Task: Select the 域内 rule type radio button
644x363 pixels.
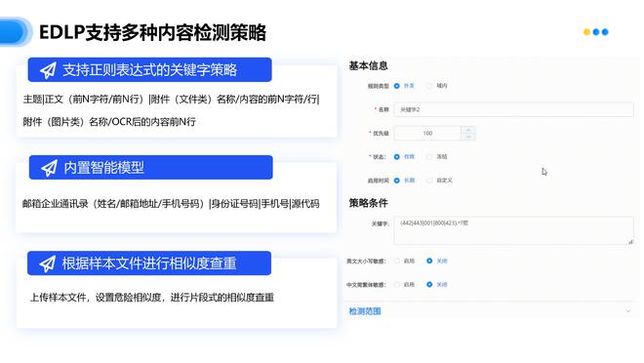Action: point(429,86)
